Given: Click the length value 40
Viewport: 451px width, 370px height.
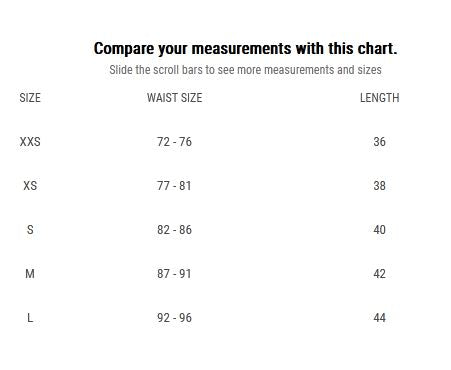Looking at the screenshot, I should click(x=379, y=230).
